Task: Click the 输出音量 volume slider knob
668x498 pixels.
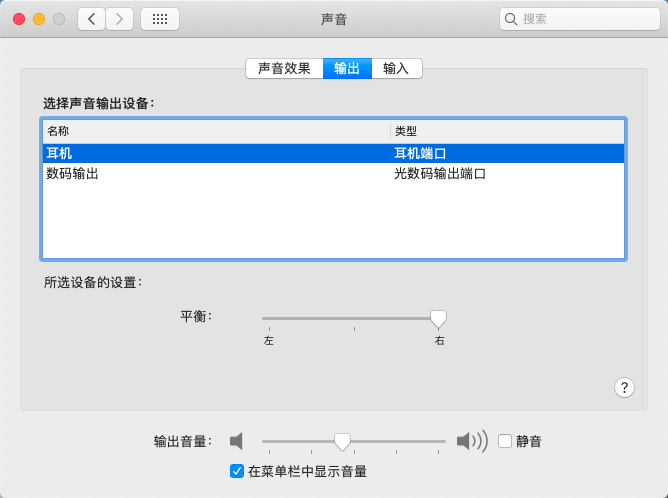Action: tap(342, 441)
